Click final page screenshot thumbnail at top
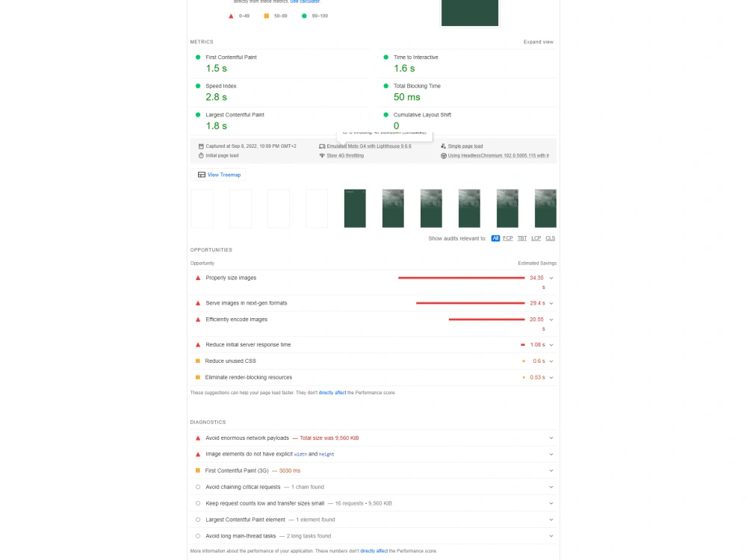The width and height of the screenshot is (747, 560). (x=470, y=13)
